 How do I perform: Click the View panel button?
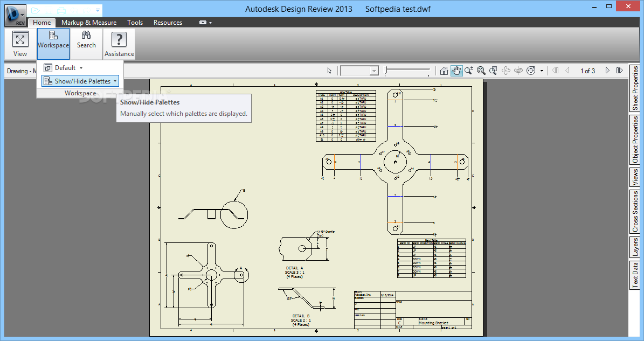(x=20, y=44)
